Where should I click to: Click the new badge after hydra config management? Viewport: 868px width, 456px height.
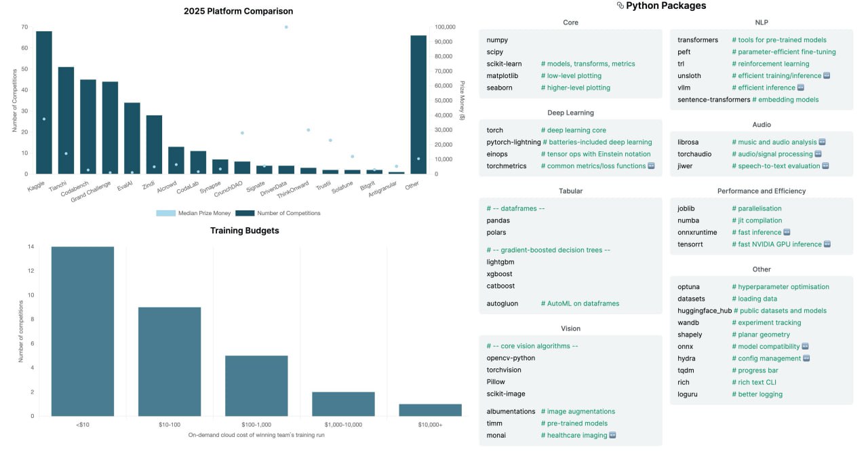point(806,359)
